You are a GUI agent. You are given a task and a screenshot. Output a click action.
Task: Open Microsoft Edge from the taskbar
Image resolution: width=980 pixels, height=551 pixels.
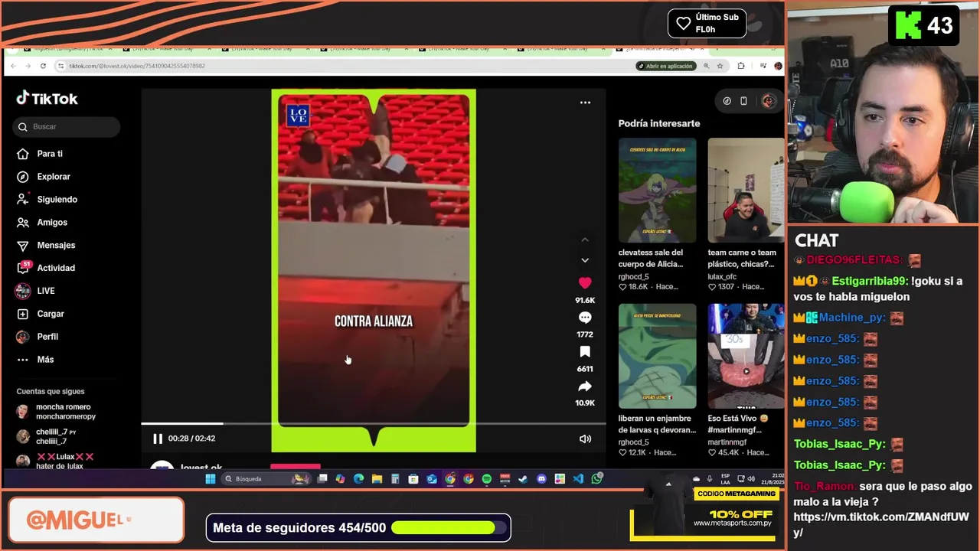pos(358,479)
